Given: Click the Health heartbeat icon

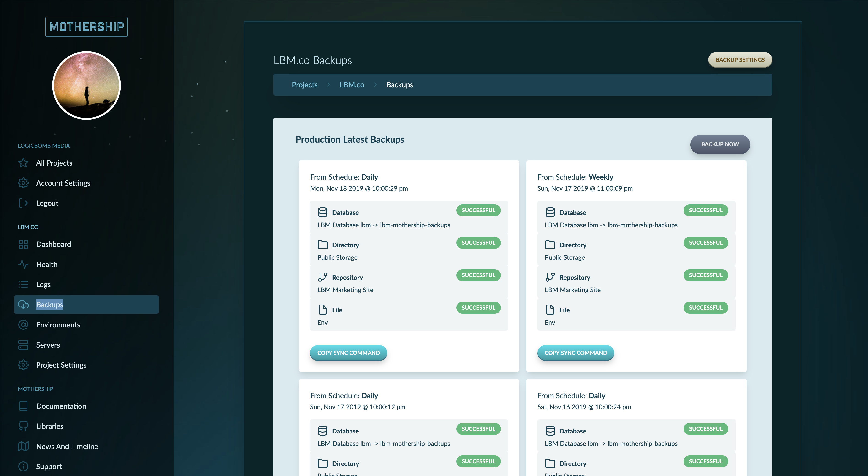Looking at the screenshot, I should 23,264.
